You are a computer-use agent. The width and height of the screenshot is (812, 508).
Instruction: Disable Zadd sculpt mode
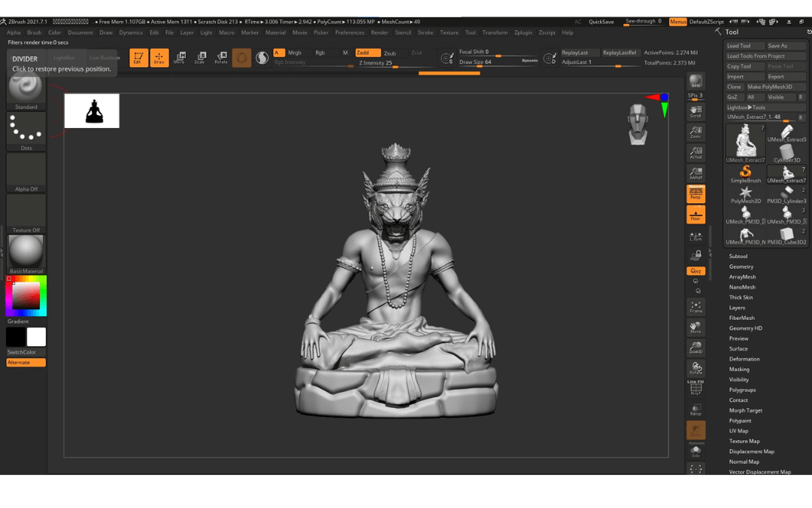368,53
